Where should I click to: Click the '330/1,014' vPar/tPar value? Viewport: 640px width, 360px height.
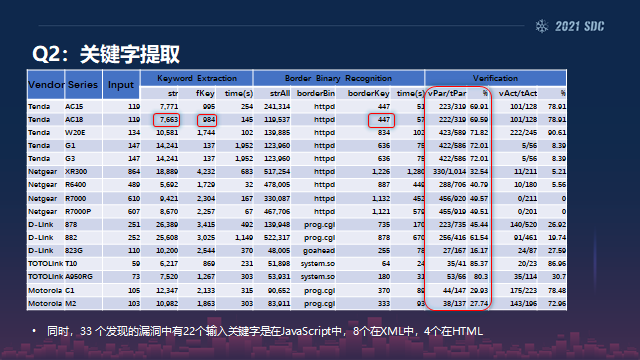pyautogui.click(x=449, y=171)
